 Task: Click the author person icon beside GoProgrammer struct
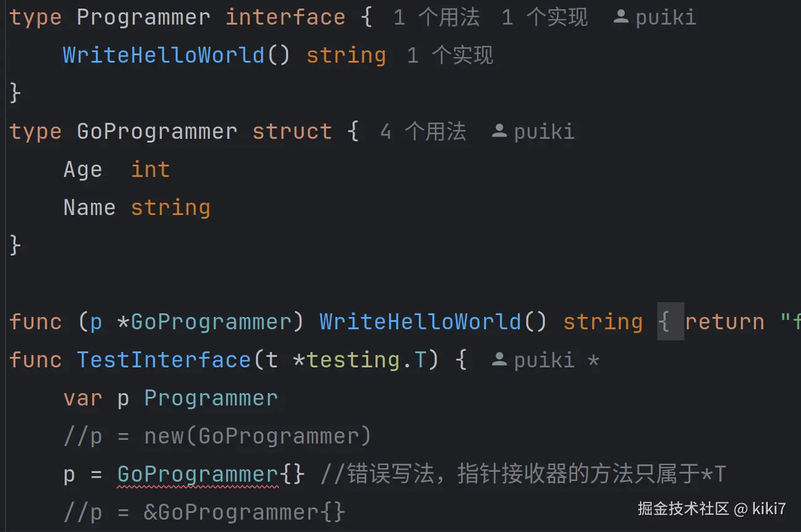pyautogui.click(x=499, y=131)
